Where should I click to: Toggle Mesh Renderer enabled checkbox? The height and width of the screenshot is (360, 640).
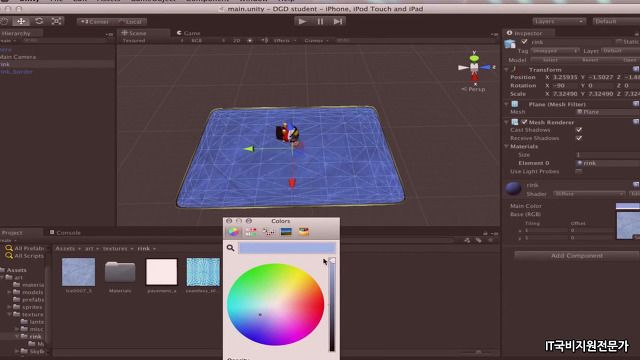click(524, 122)
